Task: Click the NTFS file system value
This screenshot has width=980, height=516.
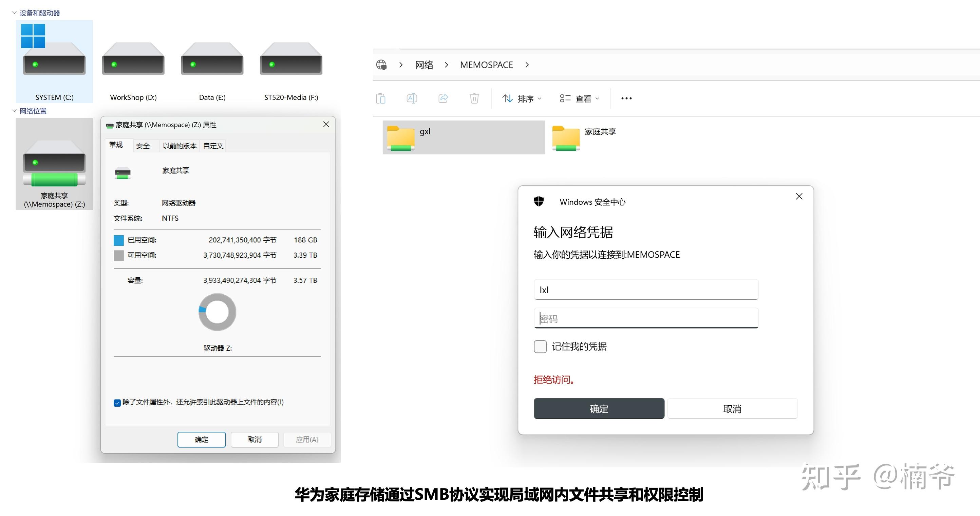Action: pyautogui.click(x=170, y=218)
